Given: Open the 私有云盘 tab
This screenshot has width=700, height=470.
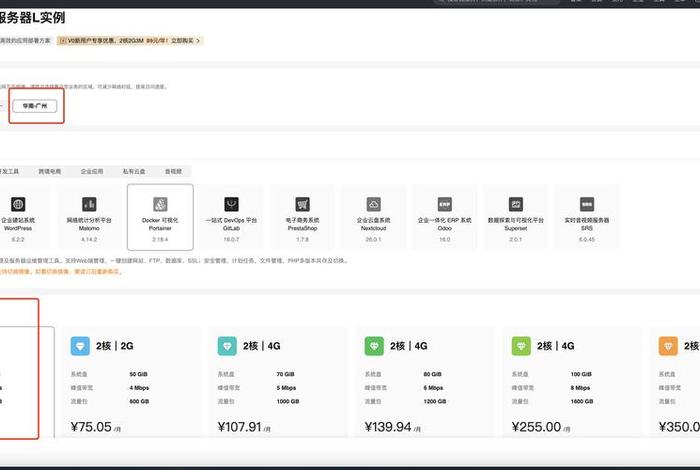Looking at the screenshot, I should [134, 171].
